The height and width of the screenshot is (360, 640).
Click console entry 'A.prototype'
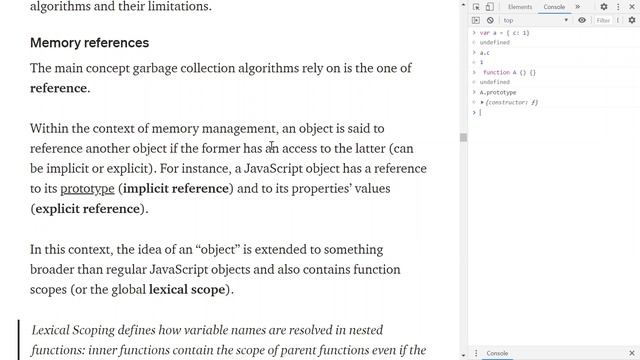coord(498,92)
